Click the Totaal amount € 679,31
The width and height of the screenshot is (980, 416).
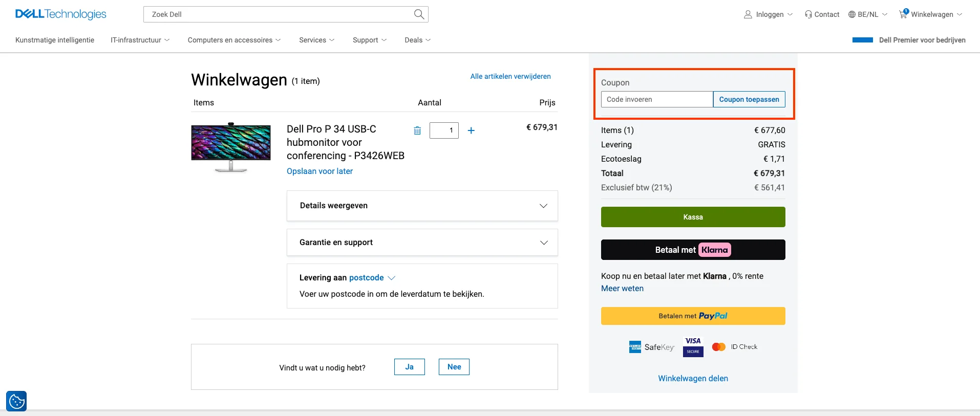pos(769,173)
